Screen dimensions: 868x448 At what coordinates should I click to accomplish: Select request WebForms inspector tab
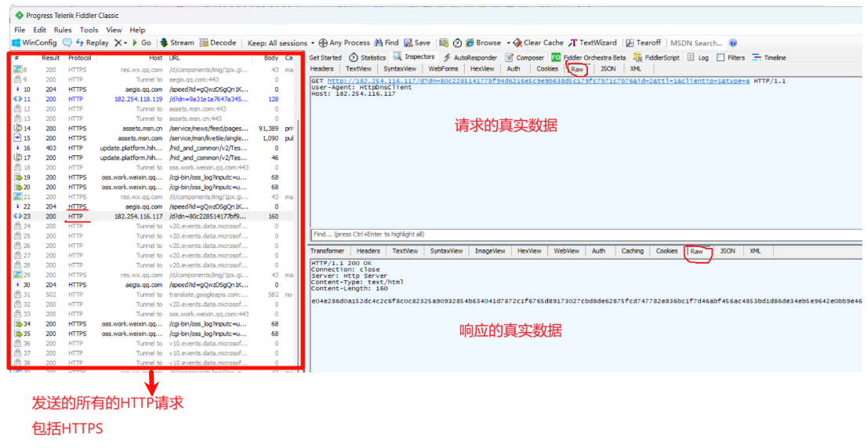click(x=443, y=69)
